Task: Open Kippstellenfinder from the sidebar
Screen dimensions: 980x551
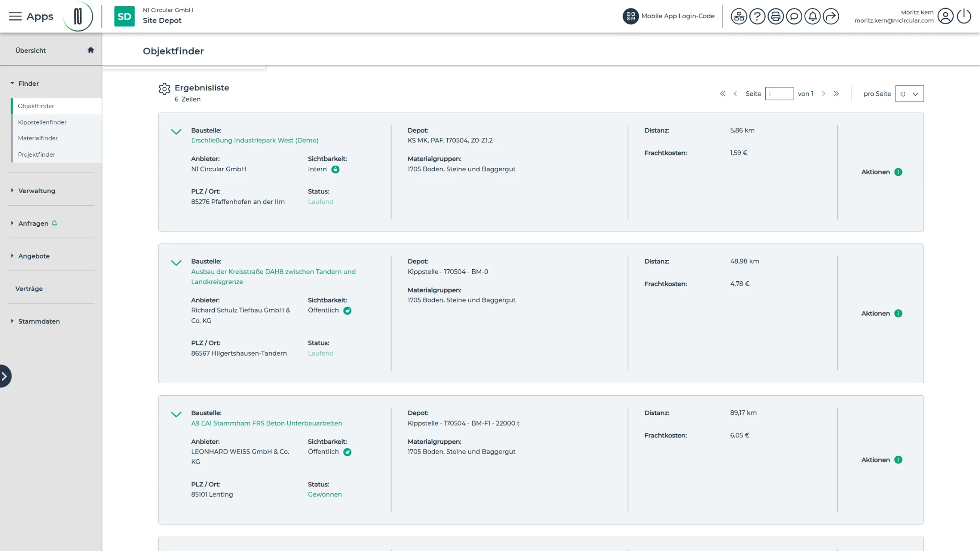Action: 56,122
